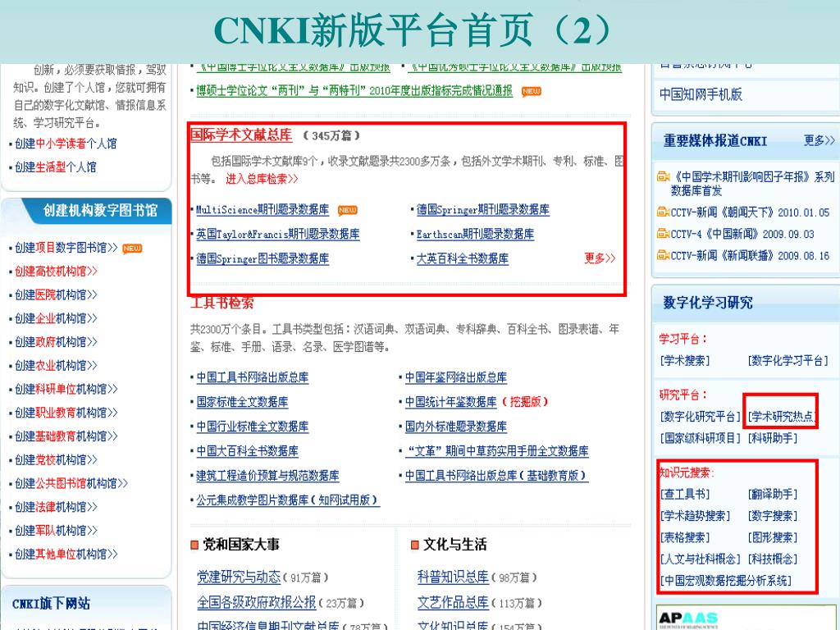Viewport: 840px width, 630px height.
Task: Open 创建中小学读者个人馆
Action: pyautogui.click(x=66, y=144)
